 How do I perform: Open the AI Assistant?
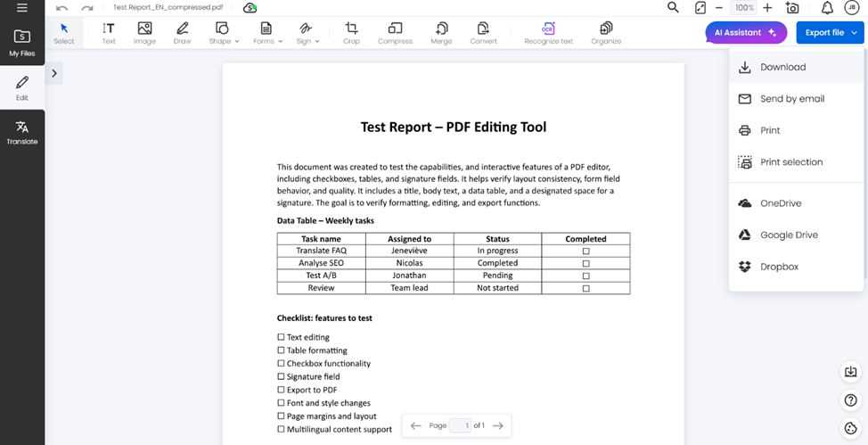coord(746,33)
